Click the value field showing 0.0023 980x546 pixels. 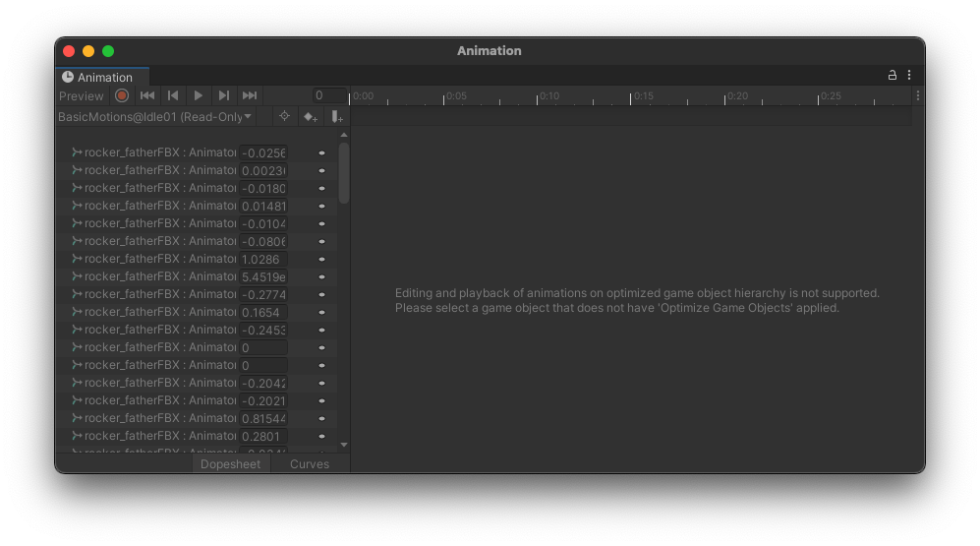tap(263, 171)
